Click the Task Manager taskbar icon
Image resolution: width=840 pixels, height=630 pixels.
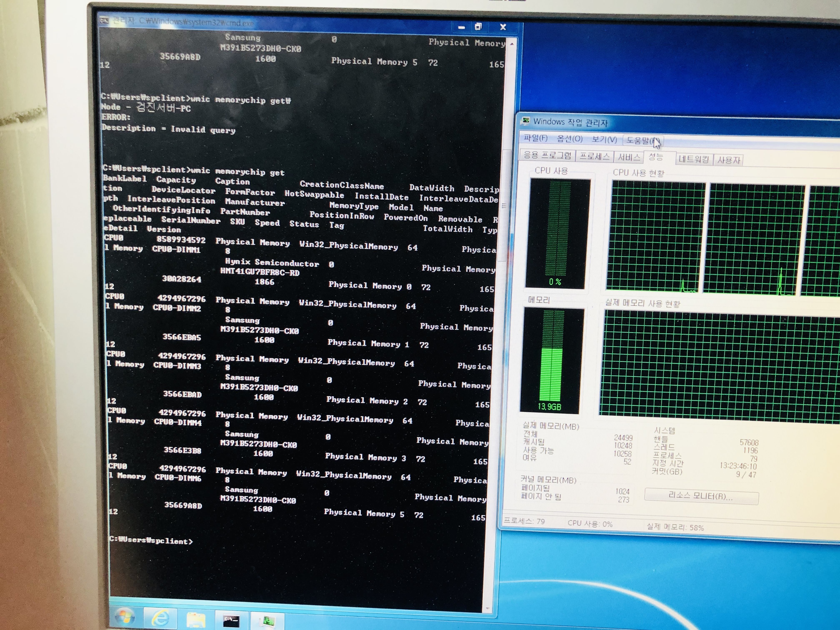pos(268,622)
